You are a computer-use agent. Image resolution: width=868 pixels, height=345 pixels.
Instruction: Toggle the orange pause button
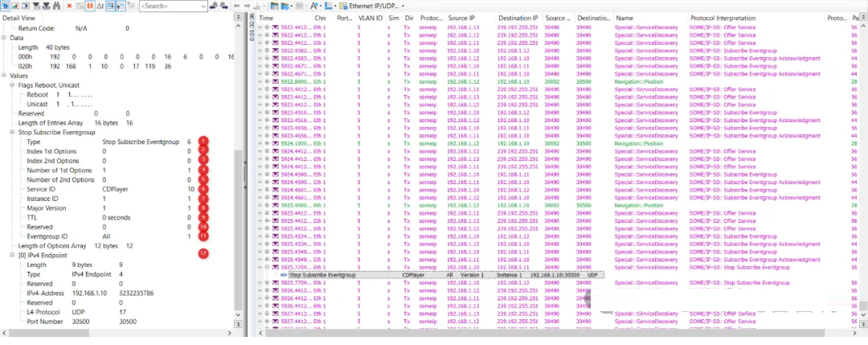coord(90,6)
